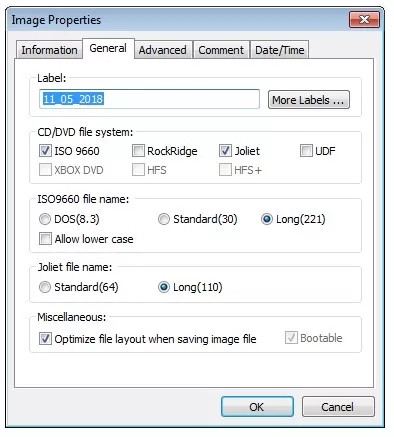Select the General tab
Screen dimensions: 394x437
[x=108, y=49]
